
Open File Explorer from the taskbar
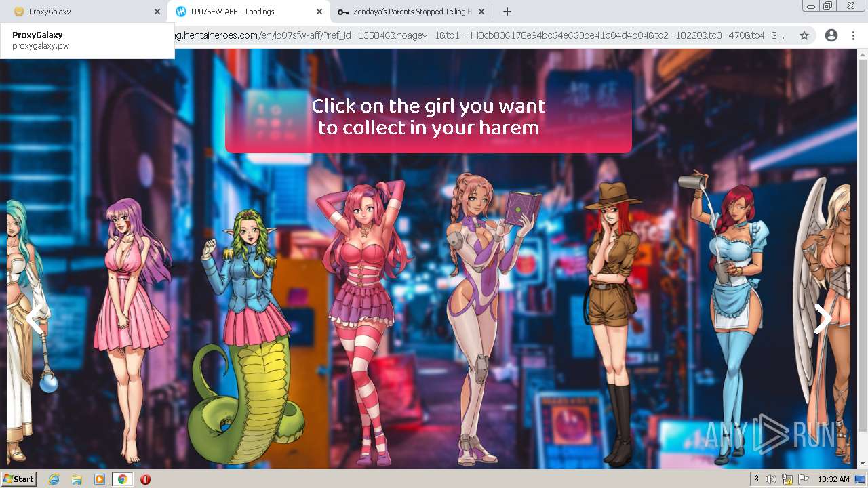(x=77, y=479)
